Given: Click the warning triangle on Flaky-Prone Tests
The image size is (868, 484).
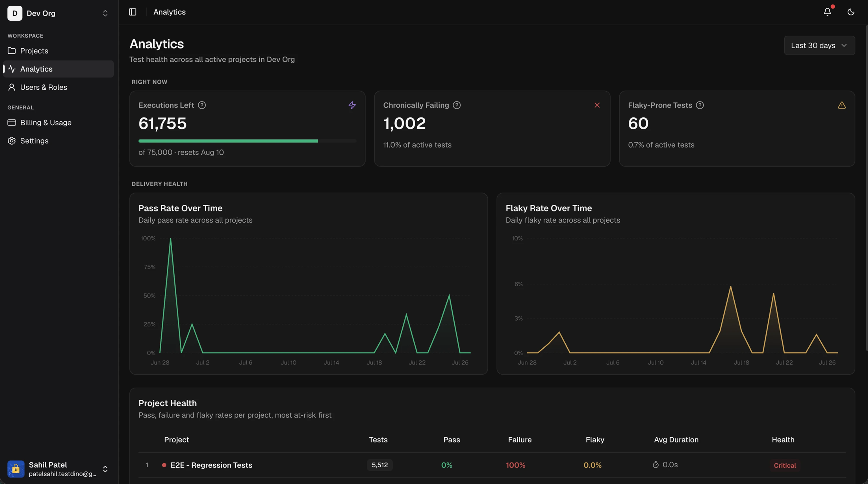Looking at the screenshot, I should point(842,105).
